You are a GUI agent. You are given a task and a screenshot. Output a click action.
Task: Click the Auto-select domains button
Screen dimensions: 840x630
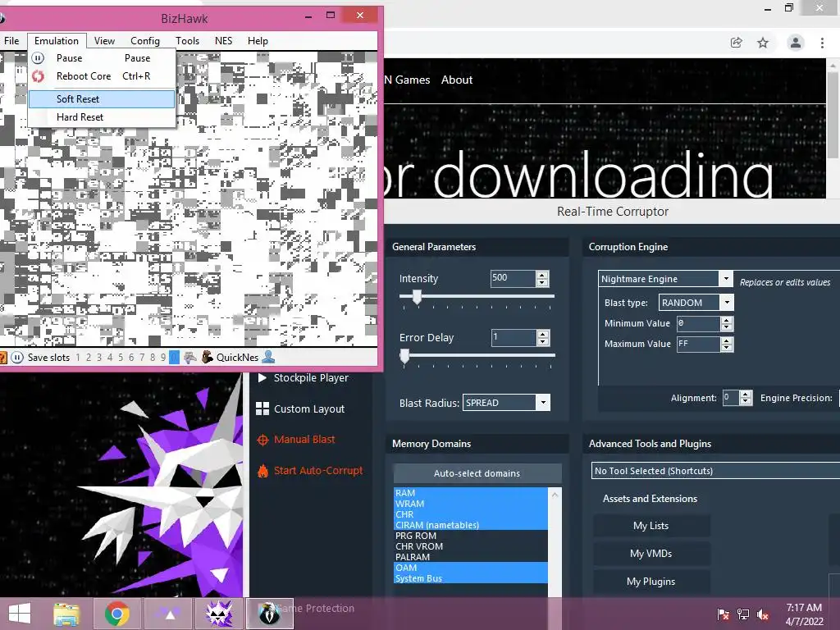(477, 473)
